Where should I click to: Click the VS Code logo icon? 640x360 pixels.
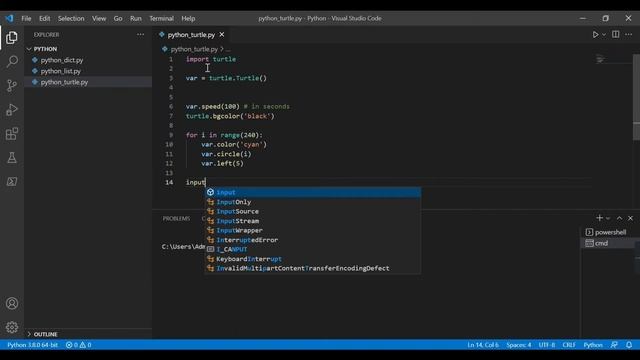point(9,18)
